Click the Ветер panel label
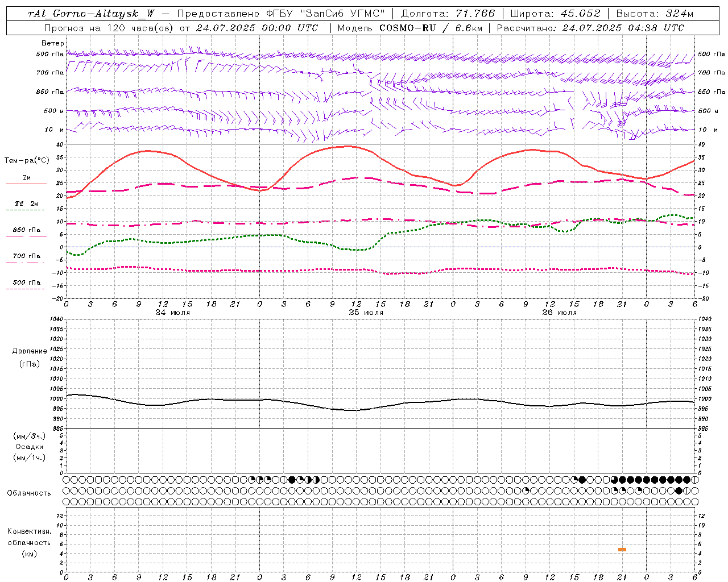This screenshot has width=728, height=582. pos(52,43)
